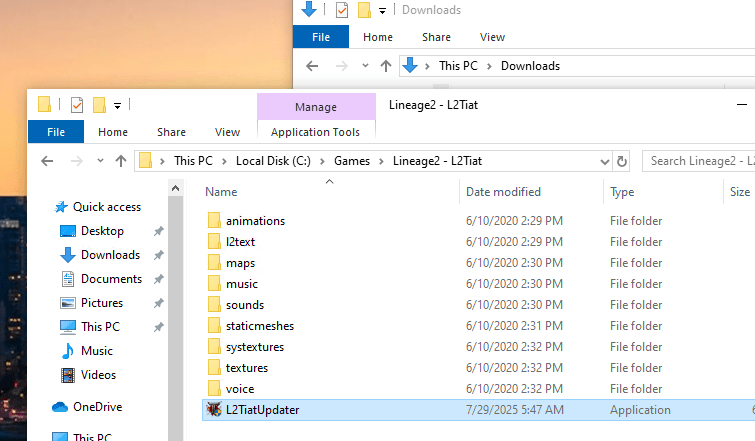
Task: Click the Quick access star icon
Action: [61, 207]
